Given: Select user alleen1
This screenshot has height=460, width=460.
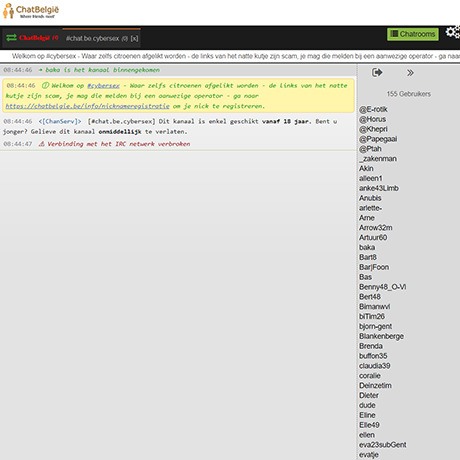Looking at the screenshot, I should point(371,178).
